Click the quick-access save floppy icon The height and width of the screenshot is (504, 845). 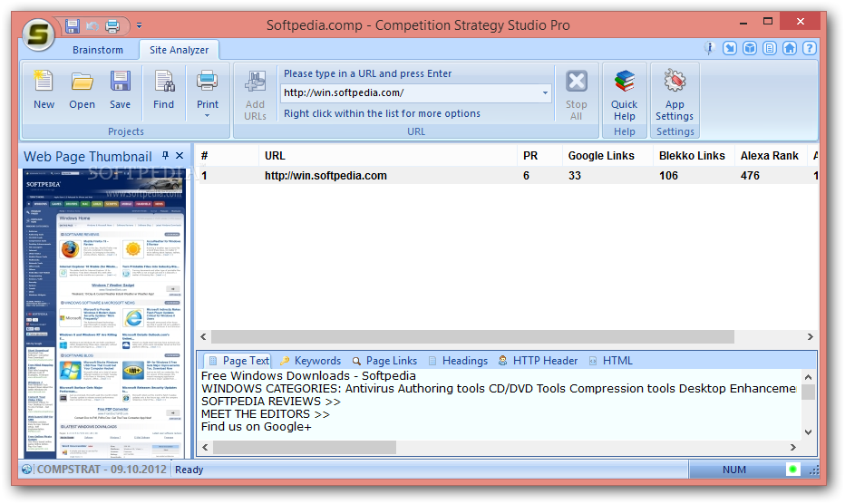(73, 25)
